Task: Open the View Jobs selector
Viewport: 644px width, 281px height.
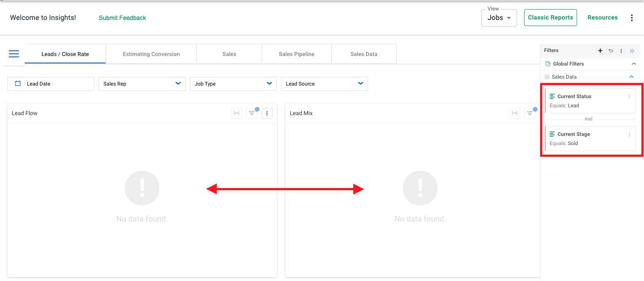Action: click(x=499, y=18)
